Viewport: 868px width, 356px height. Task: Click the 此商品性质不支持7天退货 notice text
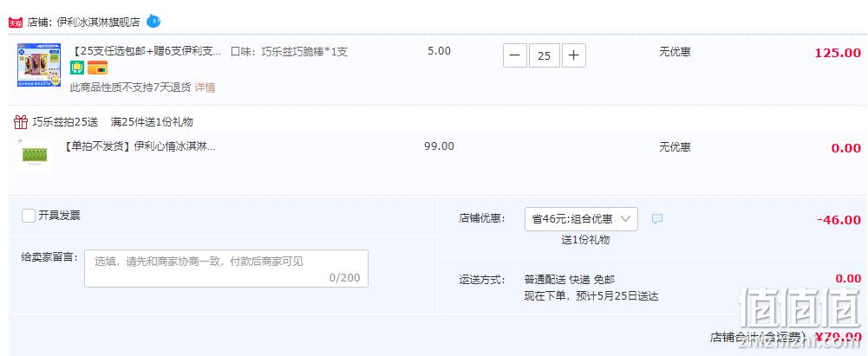click(131, 87)
